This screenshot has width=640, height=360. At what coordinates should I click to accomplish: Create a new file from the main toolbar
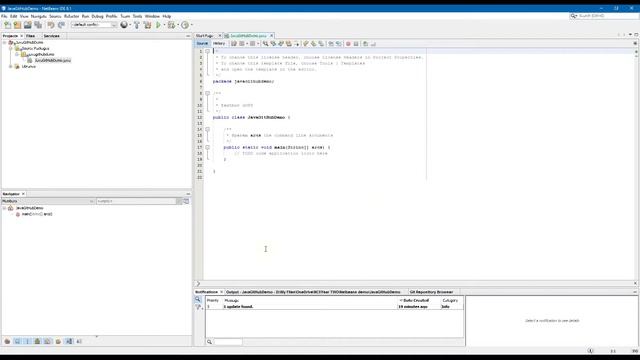pos(7,25)
